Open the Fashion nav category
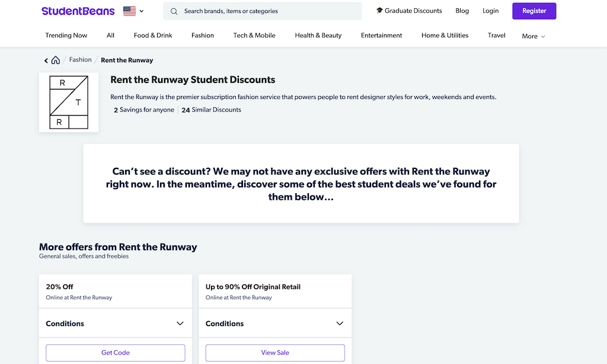This screenshot has height=364, width=607. tap(203, 35)
